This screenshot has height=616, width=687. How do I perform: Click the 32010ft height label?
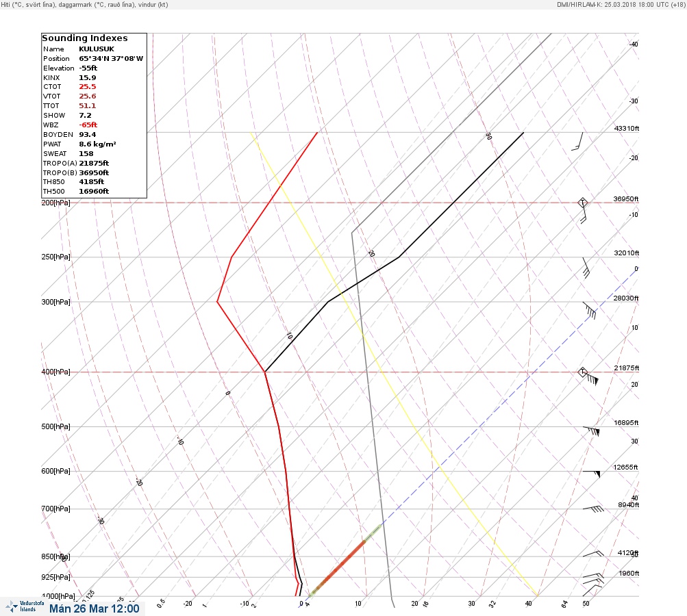627,253
